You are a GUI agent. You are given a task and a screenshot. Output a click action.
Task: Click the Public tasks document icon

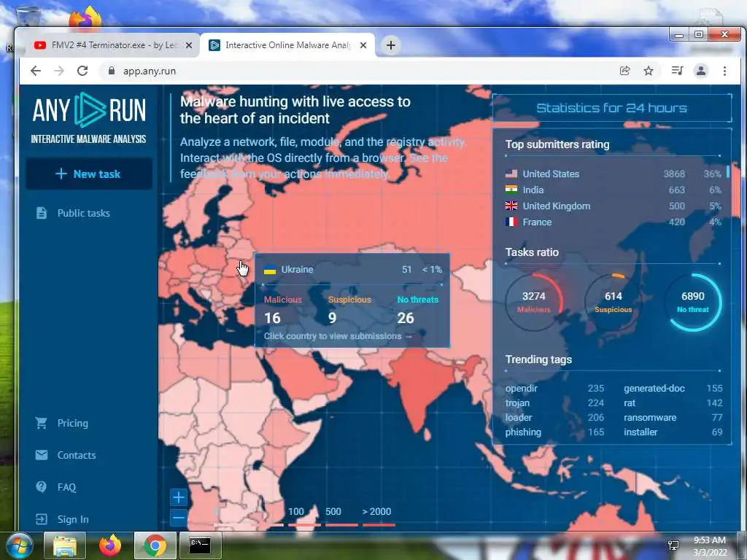pos(42,213)
